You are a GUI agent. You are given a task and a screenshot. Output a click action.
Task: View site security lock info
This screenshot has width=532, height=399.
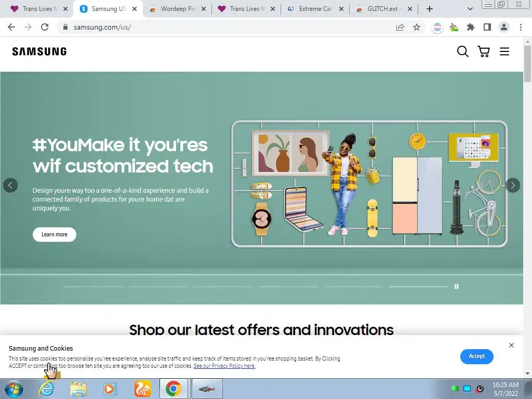(x=65, y=27)
